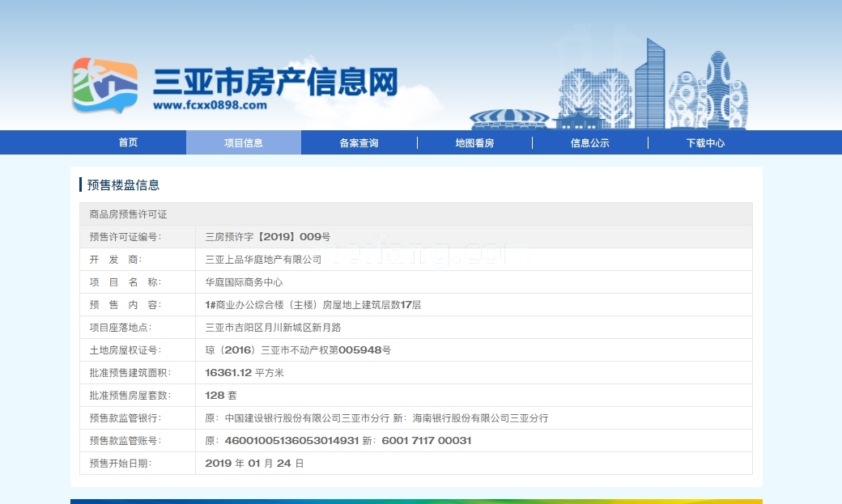Visit the 下载中心 navigation item

click(705, 142)
